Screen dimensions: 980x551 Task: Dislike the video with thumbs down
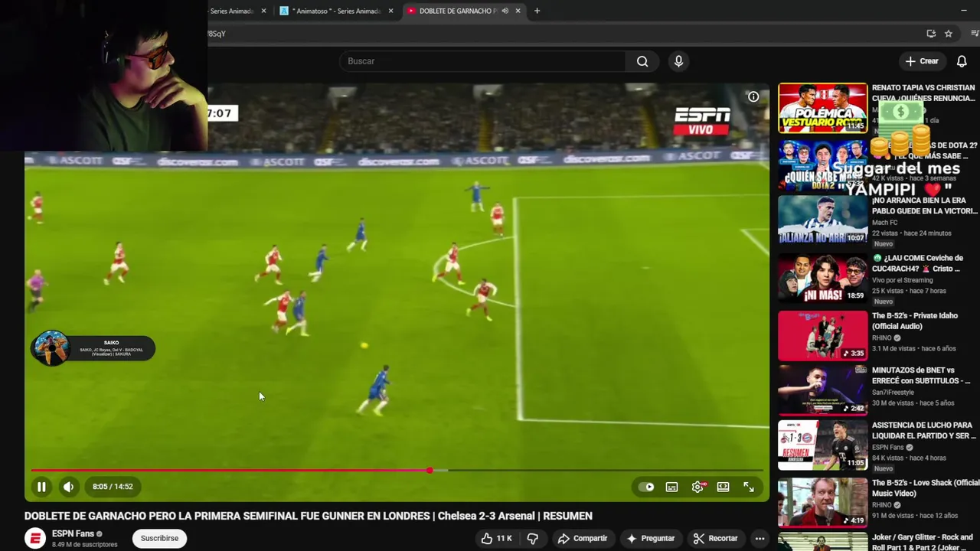coord(533,539)
